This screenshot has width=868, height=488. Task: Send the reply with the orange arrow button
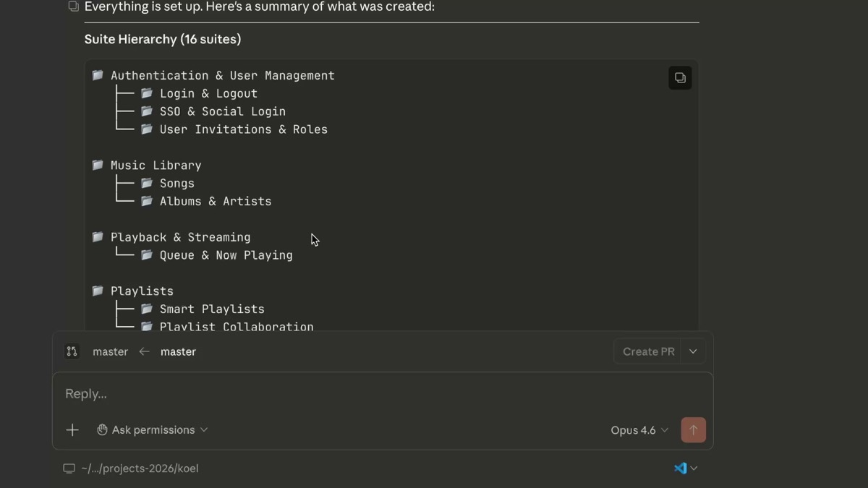[693, 429]
